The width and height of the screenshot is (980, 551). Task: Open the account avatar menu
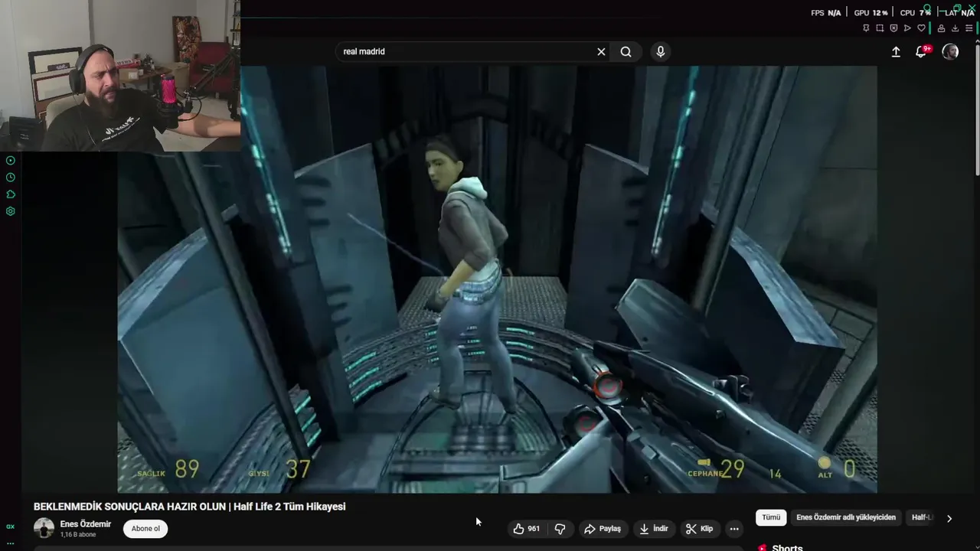tap(950, 51)
